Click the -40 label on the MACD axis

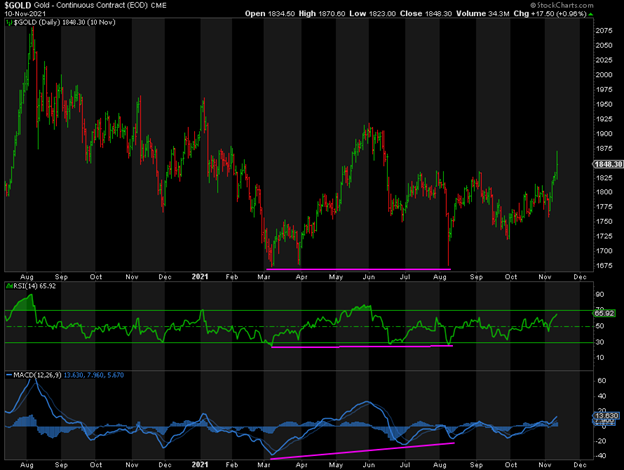601,456
